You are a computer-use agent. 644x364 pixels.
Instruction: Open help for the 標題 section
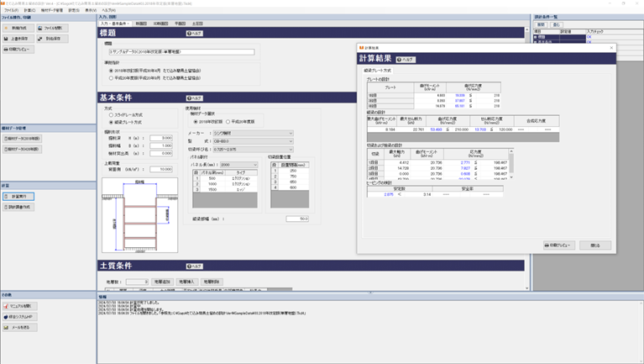pos(194,34)
